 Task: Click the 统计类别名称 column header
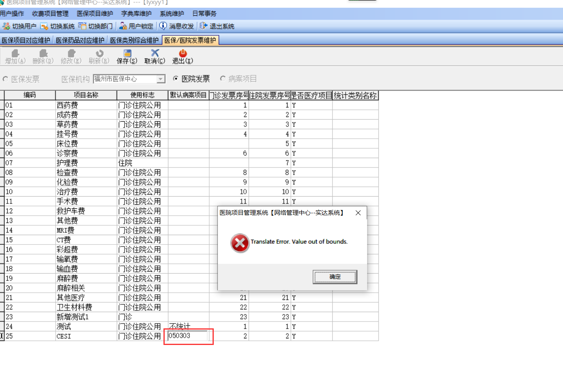tap(355, 95)
